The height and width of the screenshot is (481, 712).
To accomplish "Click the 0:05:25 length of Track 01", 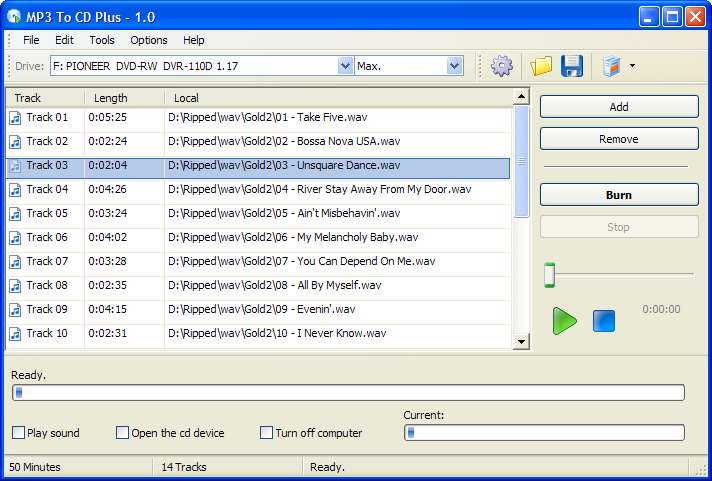I will pyautogui.click(x=108, y=117).
